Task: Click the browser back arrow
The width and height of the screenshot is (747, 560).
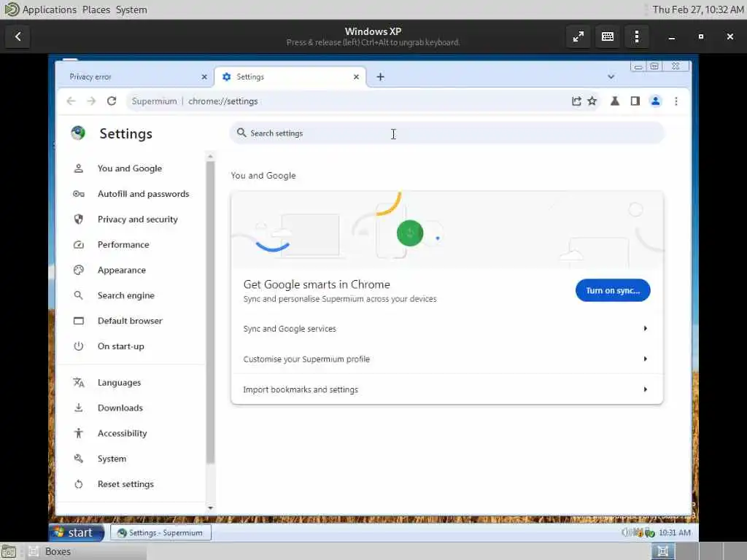Action: 71,101
